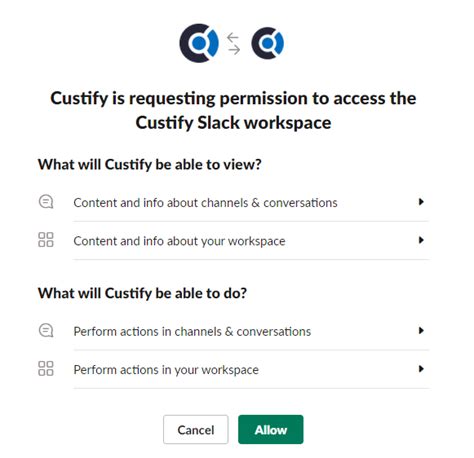Click the smaller Custify workspace logo on the right
Screen dimensions: 474x458
click(x=267, y=43)
